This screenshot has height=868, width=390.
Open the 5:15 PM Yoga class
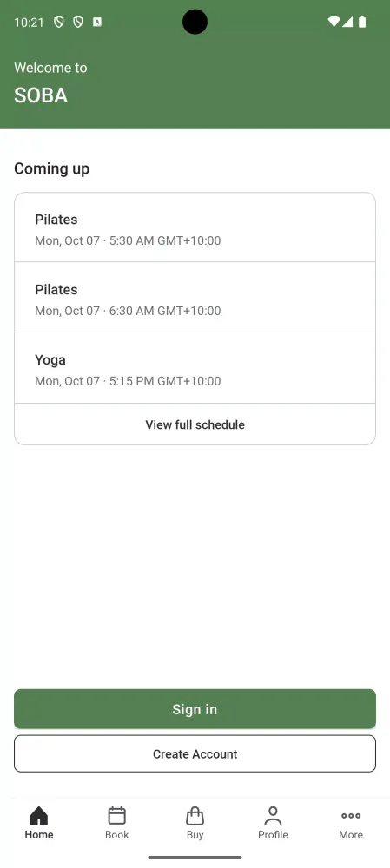coord(195,368)
